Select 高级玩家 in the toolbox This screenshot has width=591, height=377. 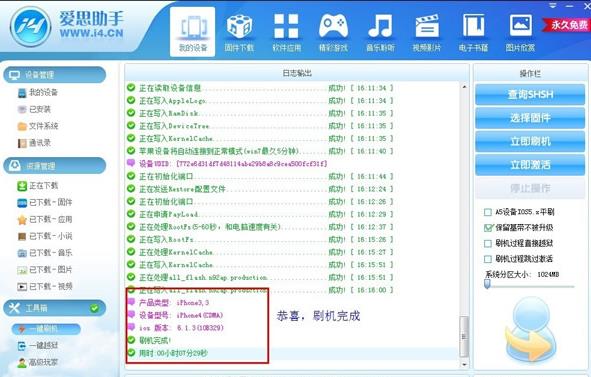38,362
